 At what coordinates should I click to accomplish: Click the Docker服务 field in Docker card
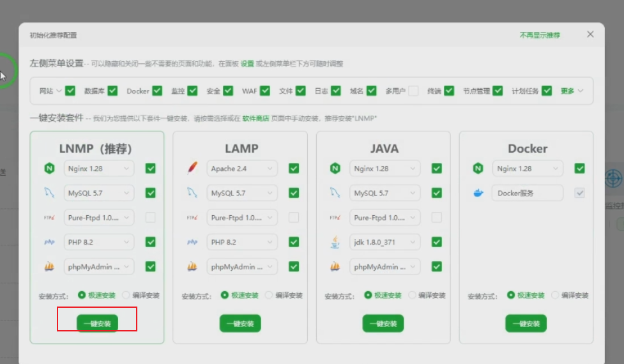(528, 193)
